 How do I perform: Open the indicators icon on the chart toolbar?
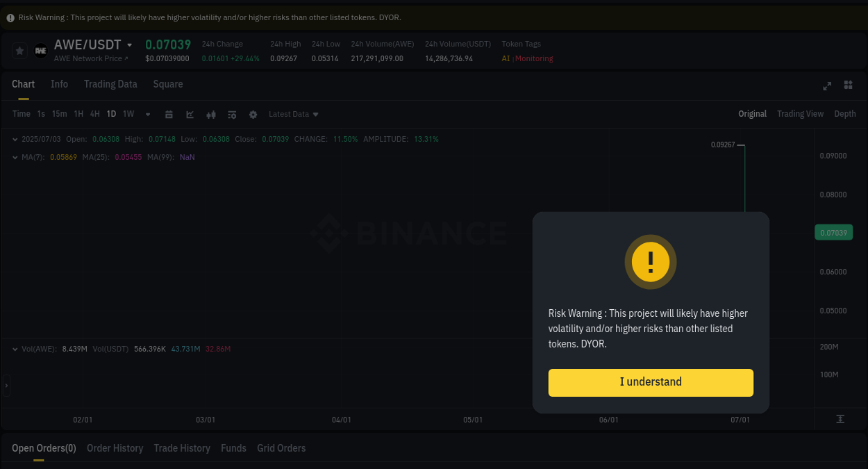[x=231, y=114]
